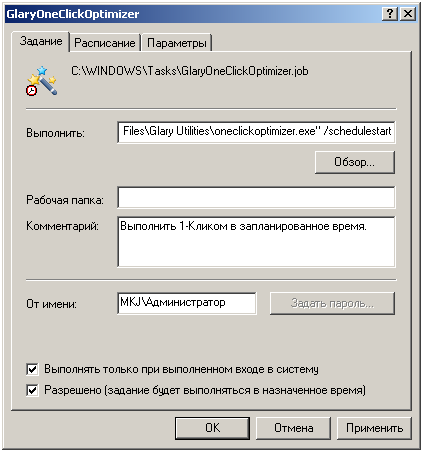Click the Задать пароль... button
Viewport: 421px width, 451px height.
[332, 303]
